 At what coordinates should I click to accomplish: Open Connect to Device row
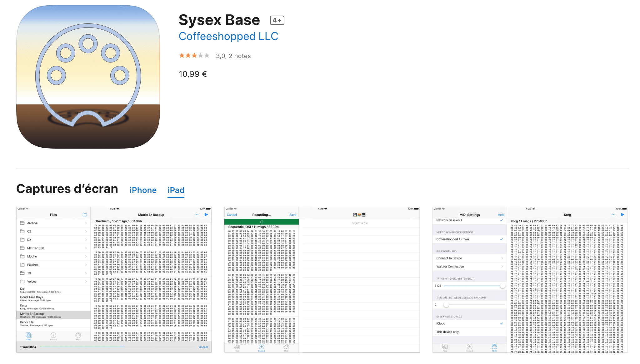[x=470, y=258]
